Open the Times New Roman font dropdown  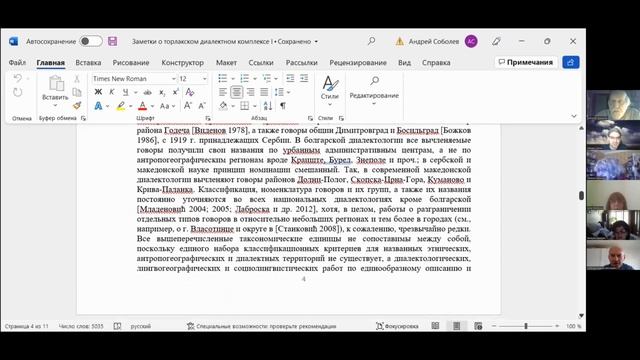coord(173,79)
